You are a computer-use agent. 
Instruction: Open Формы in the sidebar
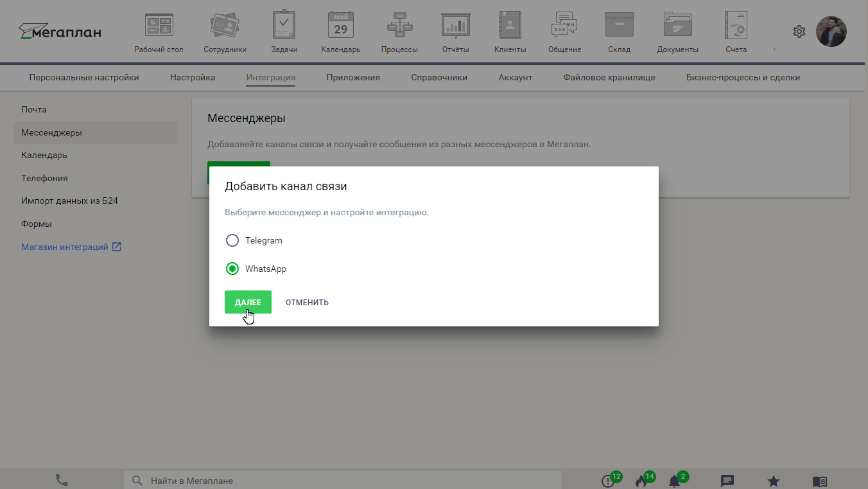click(95, 224)
